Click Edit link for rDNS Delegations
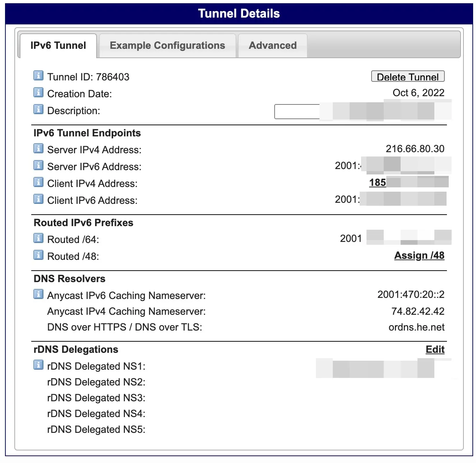The width and height of the screenshot is (476, 463). (x=435, y=350)
